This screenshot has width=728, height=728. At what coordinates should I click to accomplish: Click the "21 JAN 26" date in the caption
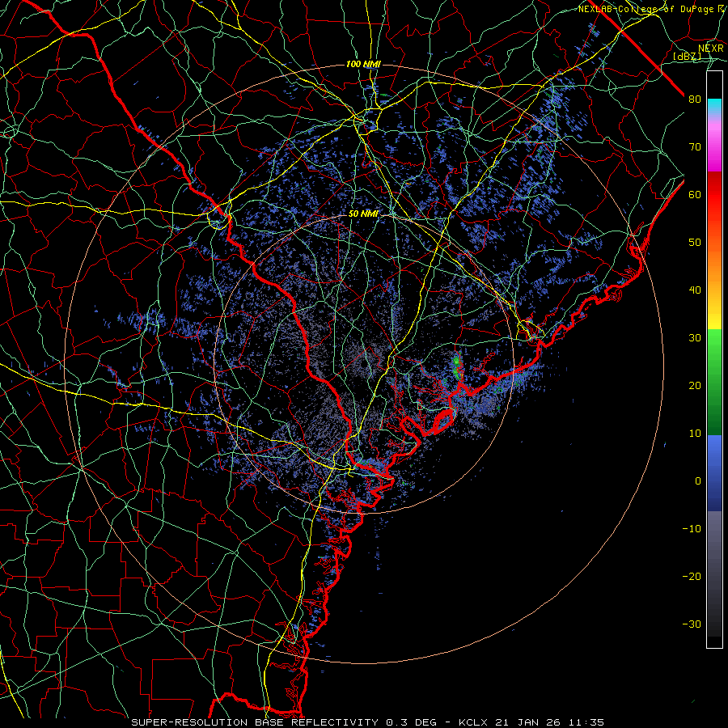530,722
